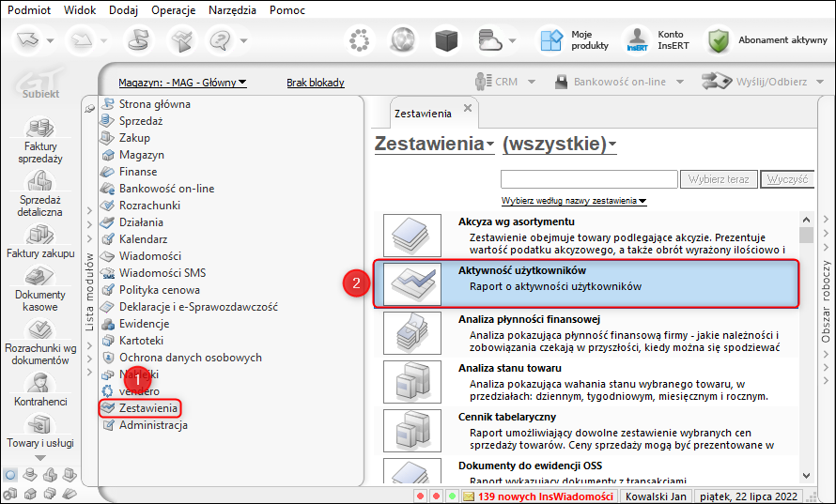Open Kontrahenci shortcut icon
This screenshot has height=504, width=836.
[x=40, y=383]
